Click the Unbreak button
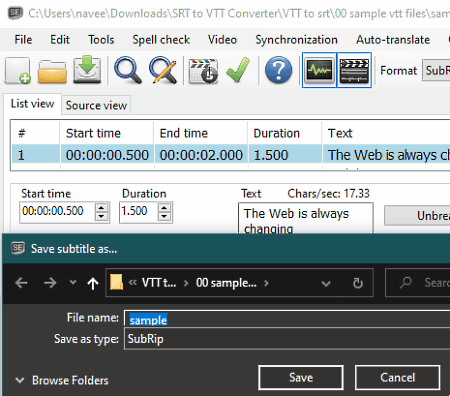Viewport: 450px width, 396px height. (417, 215)
